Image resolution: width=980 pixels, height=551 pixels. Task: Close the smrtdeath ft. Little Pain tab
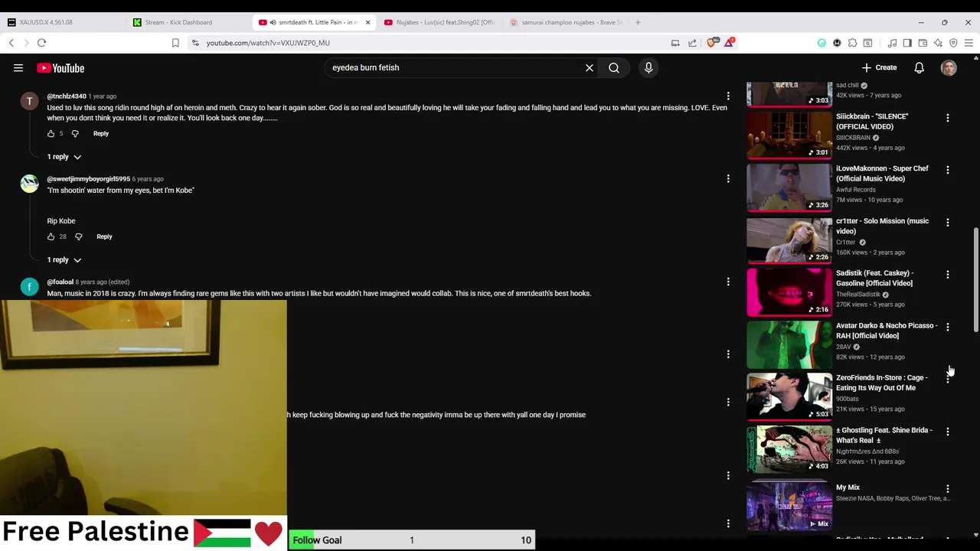coord(367,22)
